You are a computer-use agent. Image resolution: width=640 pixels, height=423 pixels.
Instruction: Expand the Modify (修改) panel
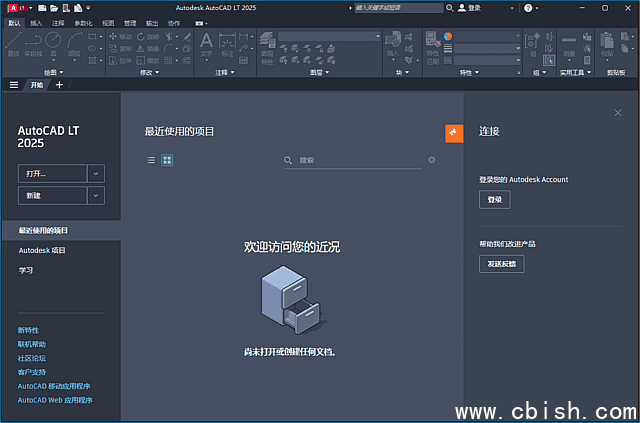pyautogui.click(x=149, y=72)
